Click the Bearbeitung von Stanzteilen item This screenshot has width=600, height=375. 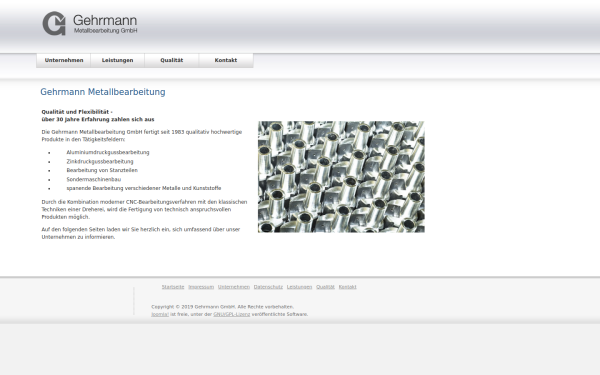(x=102, y=170)
